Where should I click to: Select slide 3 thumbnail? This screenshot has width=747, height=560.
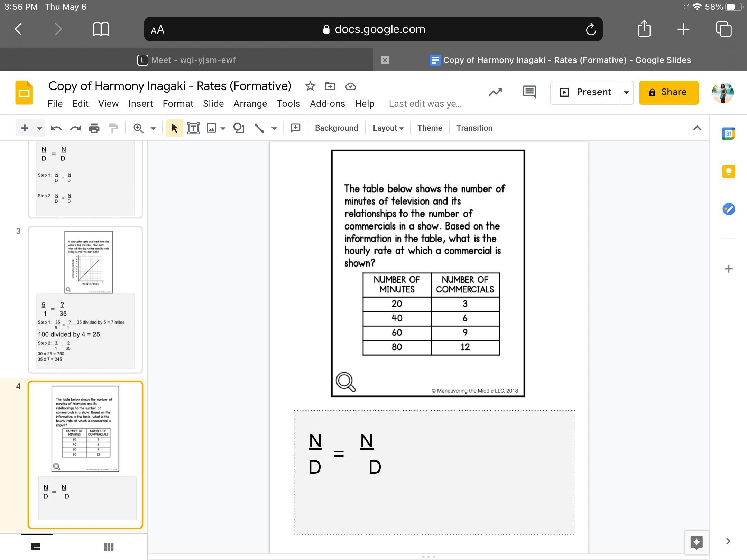pos(85,299)
